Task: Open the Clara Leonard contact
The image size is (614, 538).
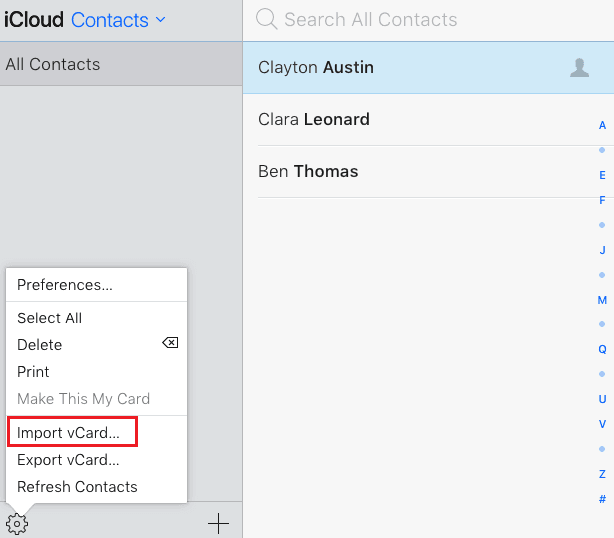Action: click(314, 119)
